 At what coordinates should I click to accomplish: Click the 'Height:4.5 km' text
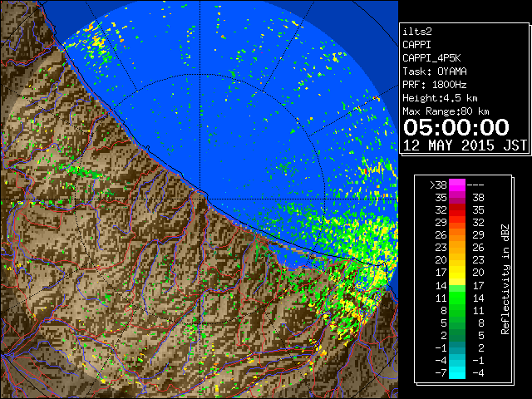pyautogui.click(x=440, y=98)
